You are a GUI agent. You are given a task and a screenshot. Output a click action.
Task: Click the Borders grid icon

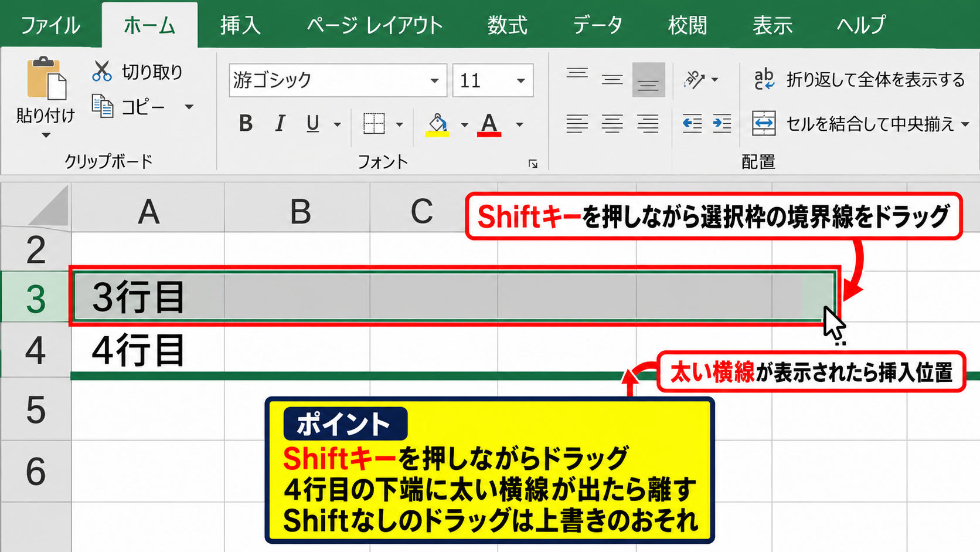[374, 124]
